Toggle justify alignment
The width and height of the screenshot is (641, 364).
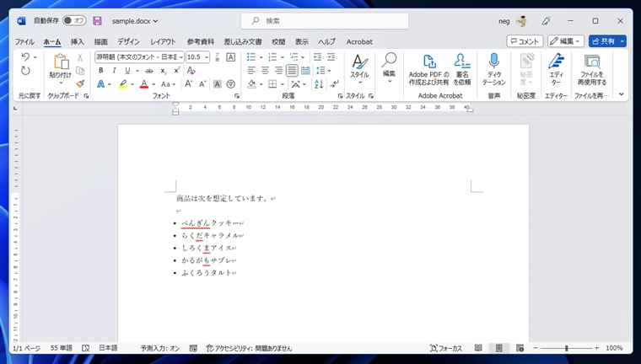click(292, 71)
